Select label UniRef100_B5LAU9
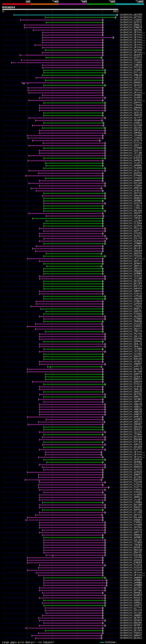The width and height of the screenshot is (146, 644). pos(131,210)
